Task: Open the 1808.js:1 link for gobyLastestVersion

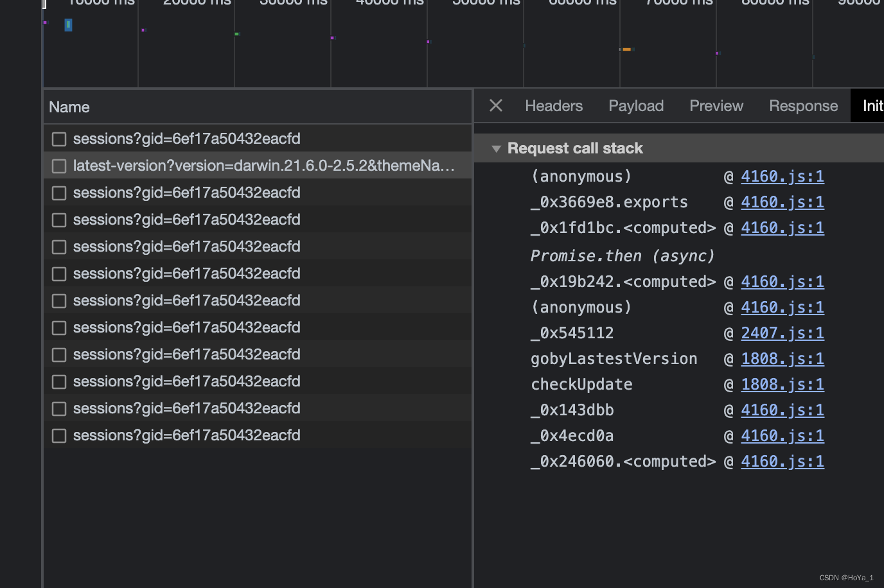Action: (x=782, y=359)
